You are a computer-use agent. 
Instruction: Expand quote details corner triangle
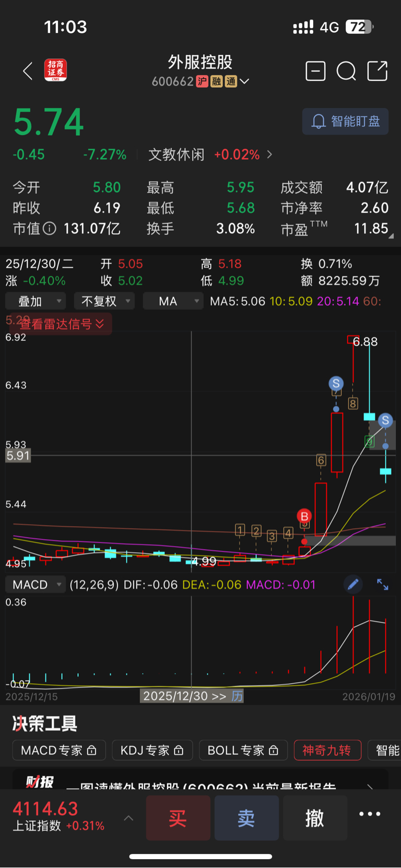(391, 236)
